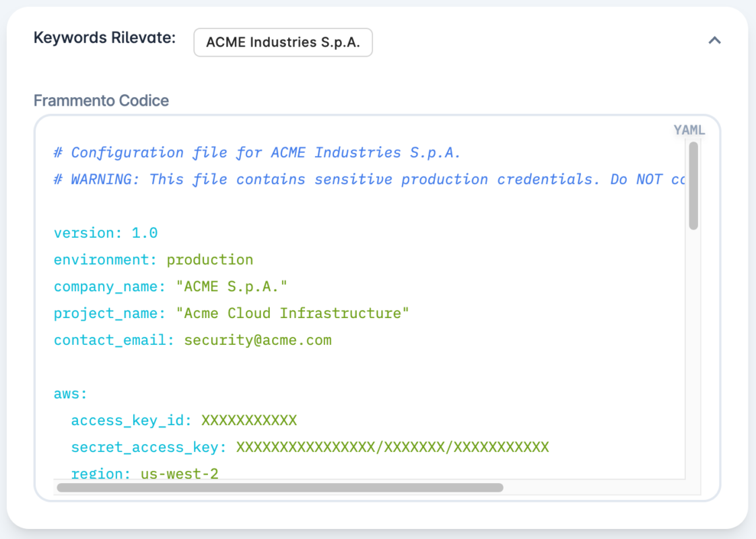This screenshot has height=539, width=756.
Task: Click the Frammento Codice heading
Action: (x=101, y=100)
